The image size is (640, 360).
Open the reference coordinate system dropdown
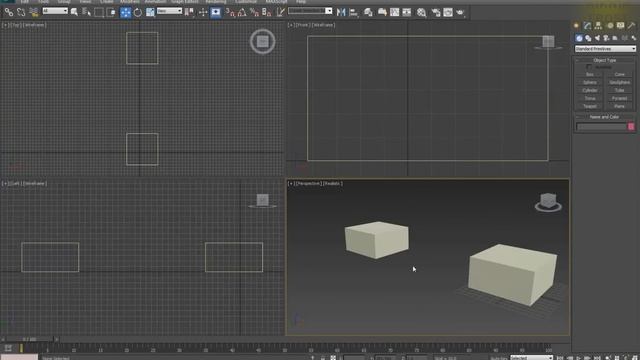click(x=169, y=11)
